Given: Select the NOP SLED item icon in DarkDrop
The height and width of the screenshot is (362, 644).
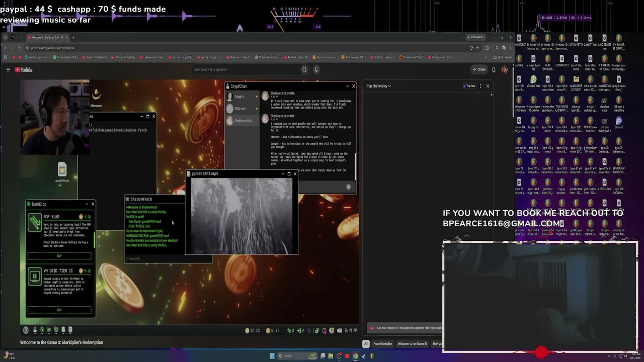Looking at the screenshot, I should pyautogui.click(x=35, y=222).
